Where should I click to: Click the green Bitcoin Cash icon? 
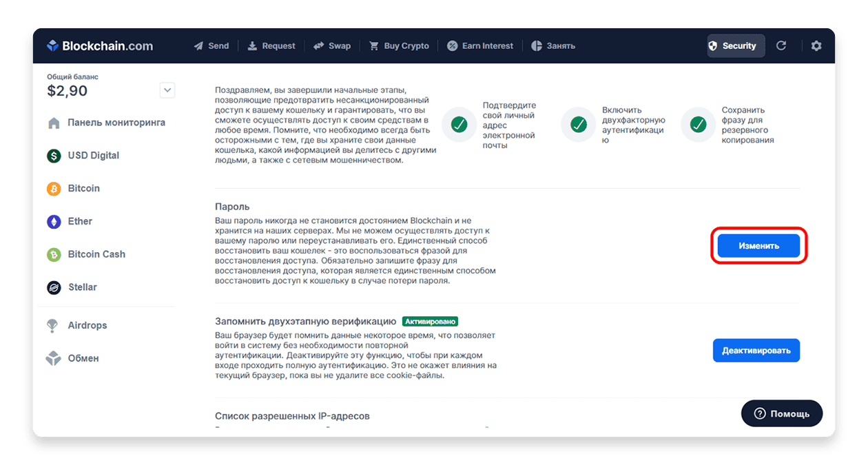point(54,255)
